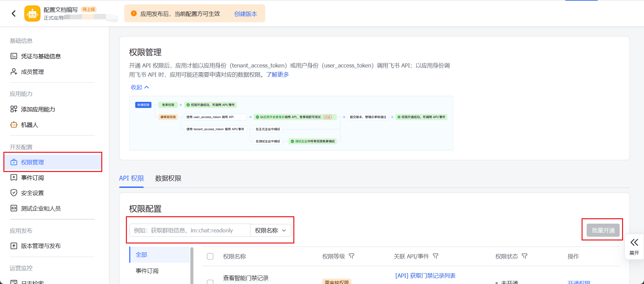Click the 权限配置 heading
This screenshot has height=284, width=644.
pos(145,209)
